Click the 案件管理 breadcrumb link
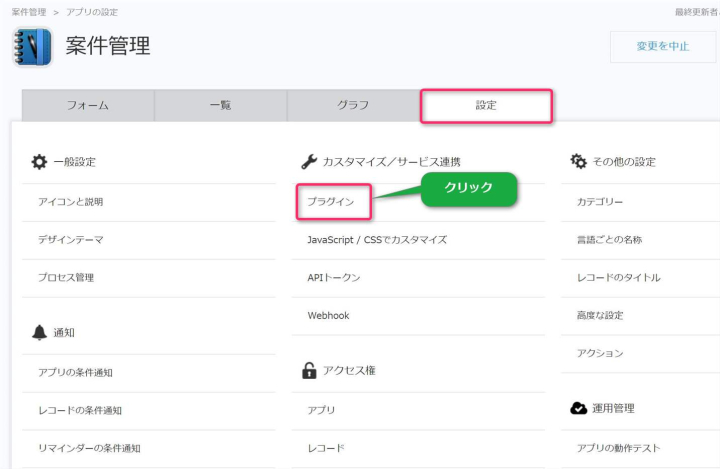Viewport: 720px width, 469px height. pyautogui.click(x=29, y=12)
